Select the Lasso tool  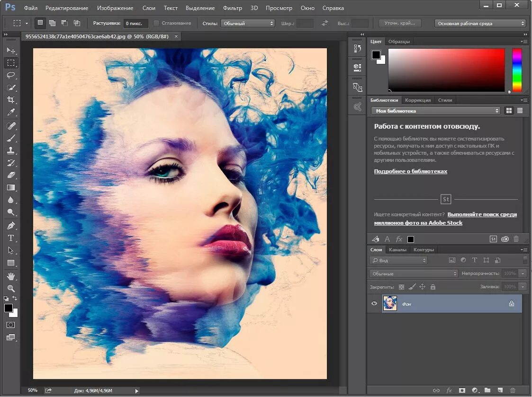click(x=11, y=75)
